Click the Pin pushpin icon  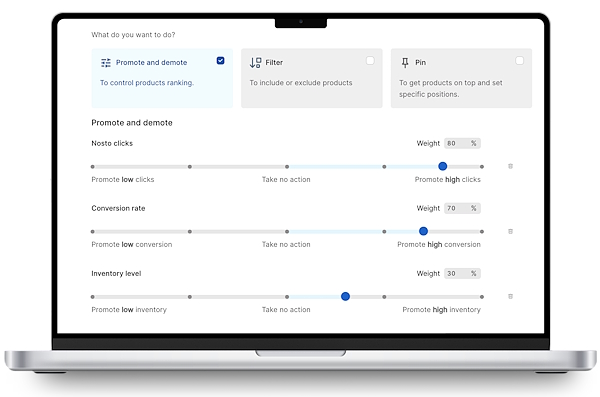coord(405,62)
